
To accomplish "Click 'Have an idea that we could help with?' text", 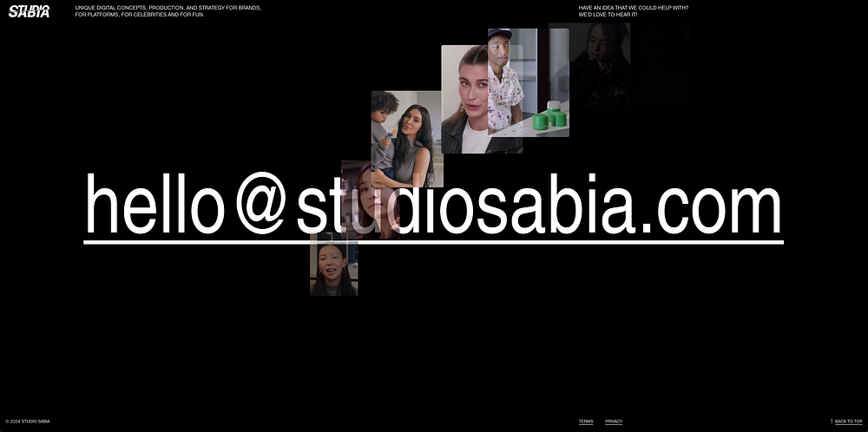I will 634,8.
